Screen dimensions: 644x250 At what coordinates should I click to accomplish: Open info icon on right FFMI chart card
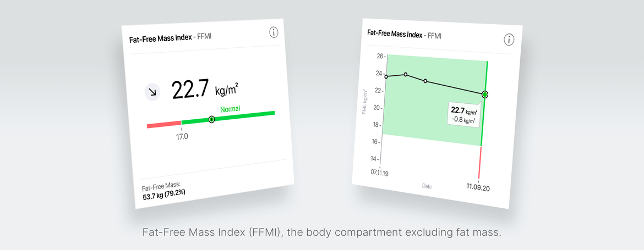point(509,40)
